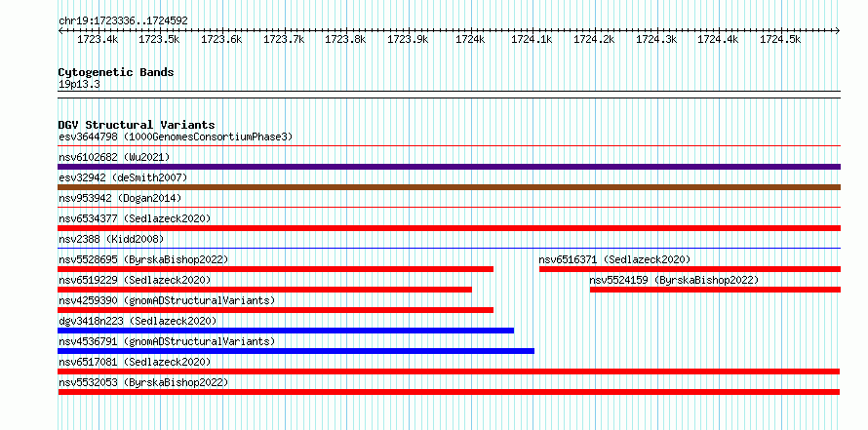The width and height of the screenshot is (868, 430).
Task: Click the 1723.7k ruler tick label
Action: (x=284, y=39)
